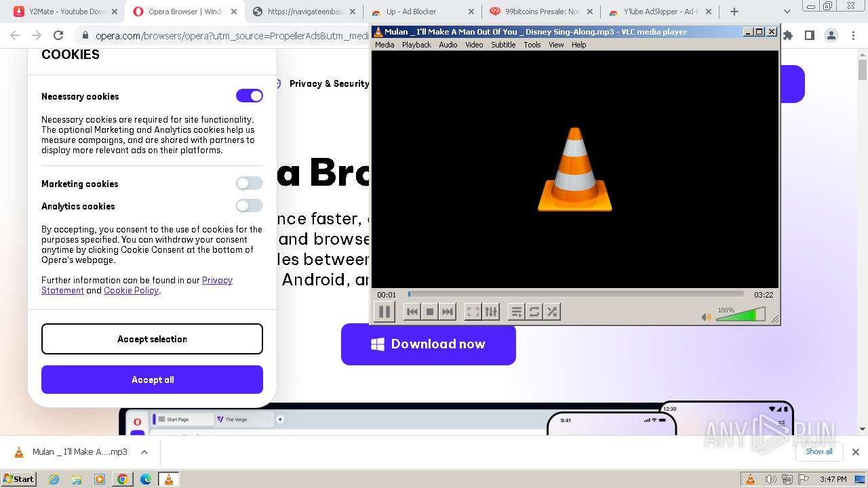This screenshot has width=868, height=488.
Task: Close the Opera Browser tab
Action: point(234,12)
